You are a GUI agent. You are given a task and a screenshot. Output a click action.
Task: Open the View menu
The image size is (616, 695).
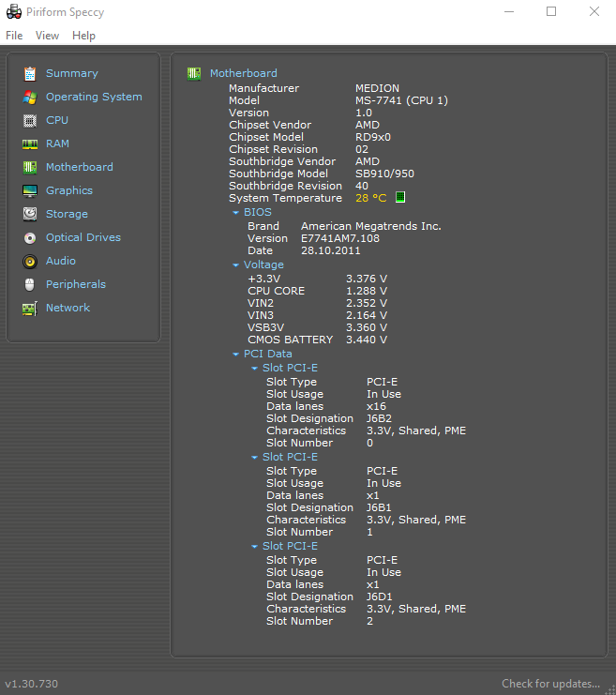(x=47, y=36)
